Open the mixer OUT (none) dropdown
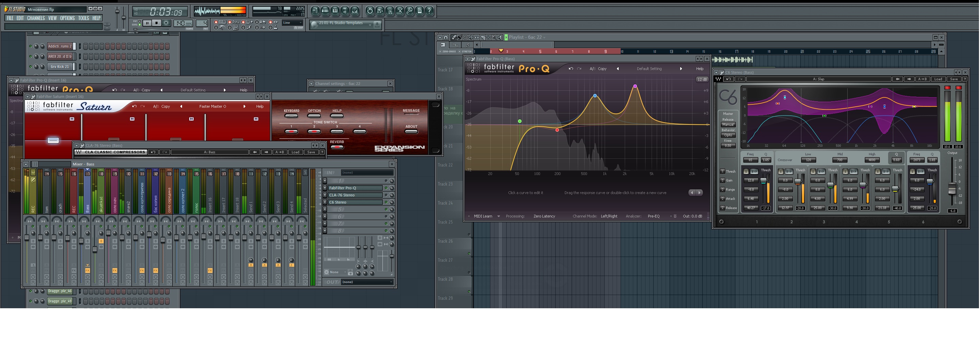 (x=367, y=282)
